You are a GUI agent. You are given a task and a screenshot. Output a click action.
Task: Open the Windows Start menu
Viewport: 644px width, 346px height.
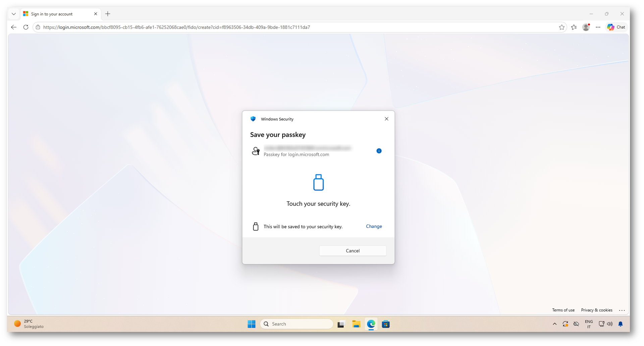click(252, 324)
